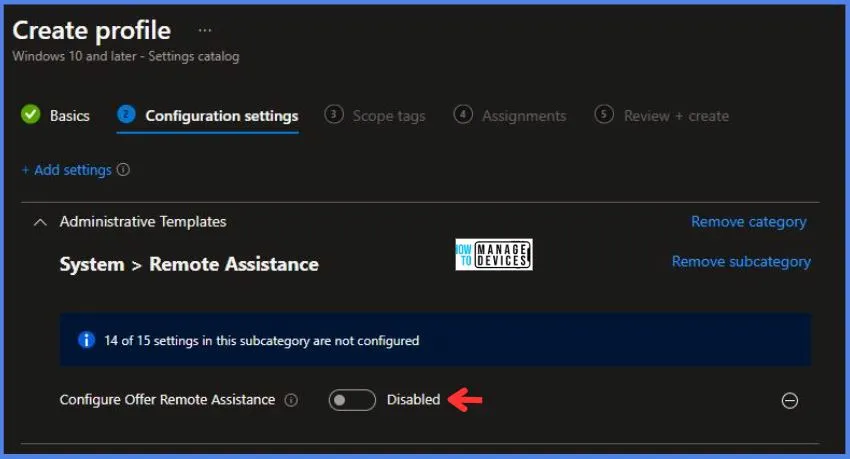Toggle the Configure Offer Remote Assistance switch
Screen dimensions: 850x459
pyautogui.click(x=352, y=400)
